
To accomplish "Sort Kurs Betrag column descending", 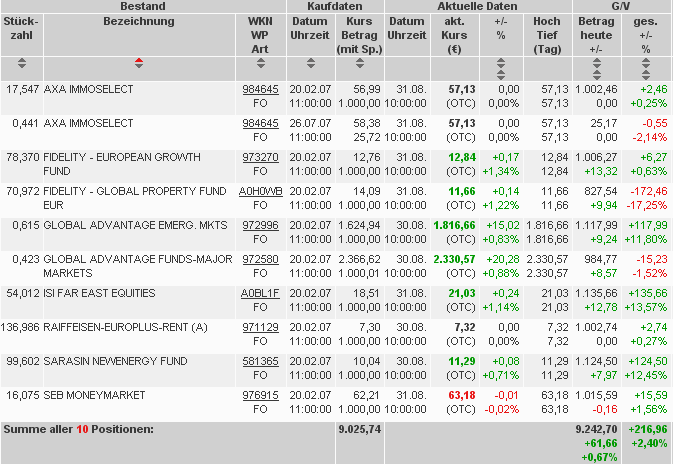I will click(360, 66).
